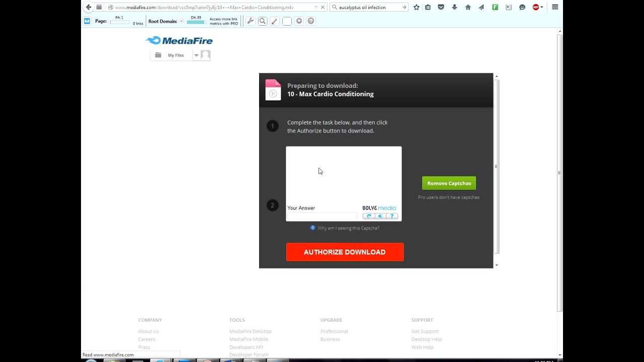Image resolution: width=644 pixels, height=362 pixels.
Task: Open the chat bubble icon in toolbar
Action: click(x=522, y=8)
